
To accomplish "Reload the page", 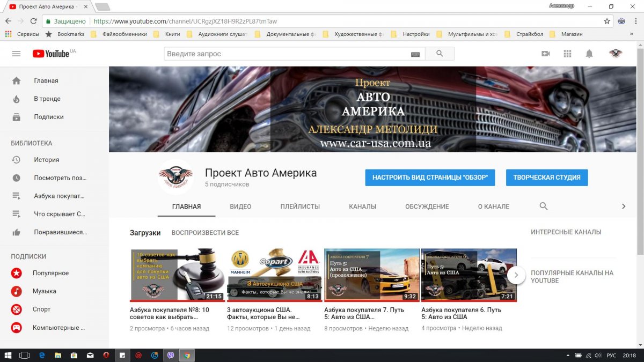I will tap(34, 21).
